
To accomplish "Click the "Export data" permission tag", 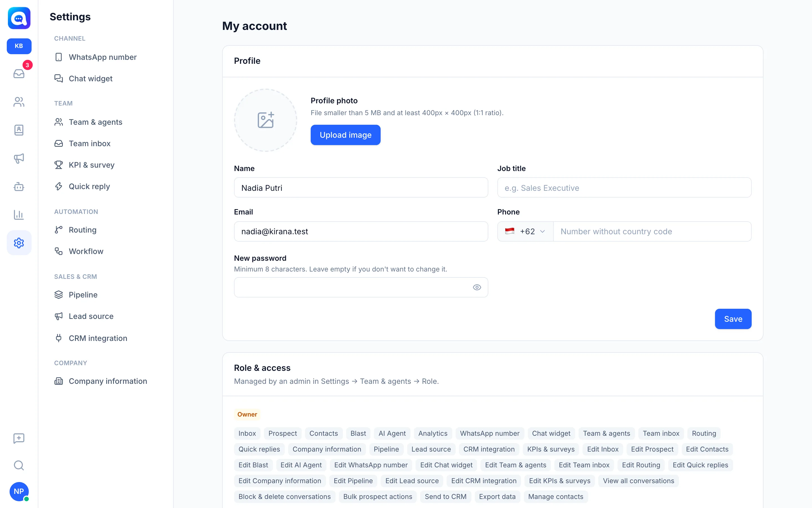I will pos(497,497).
